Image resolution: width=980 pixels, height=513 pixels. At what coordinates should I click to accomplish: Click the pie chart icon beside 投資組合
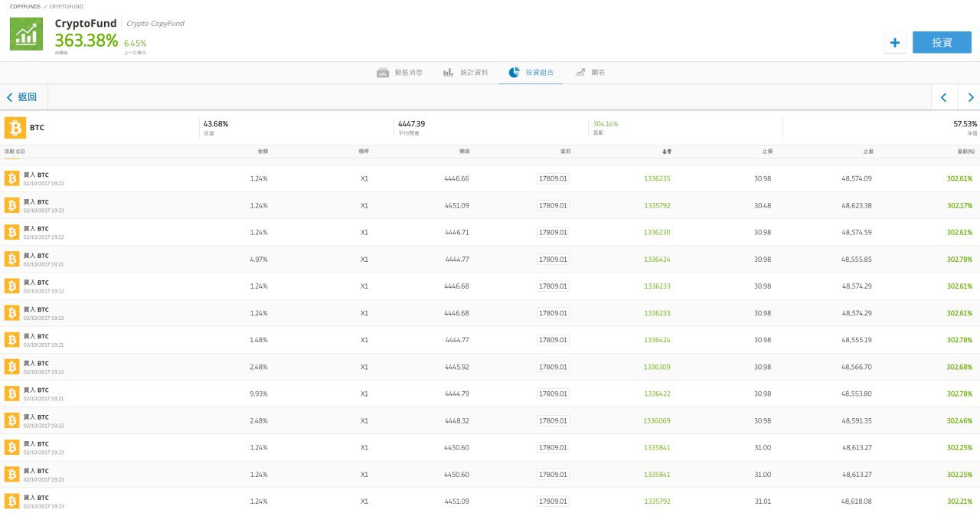(x=514, y=73)
